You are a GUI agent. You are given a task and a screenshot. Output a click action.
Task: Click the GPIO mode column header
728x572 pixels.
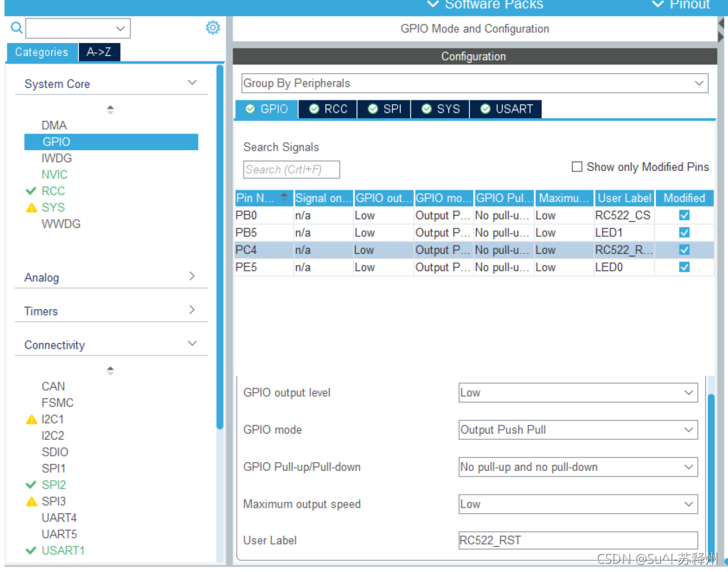(x=444, y=198)
